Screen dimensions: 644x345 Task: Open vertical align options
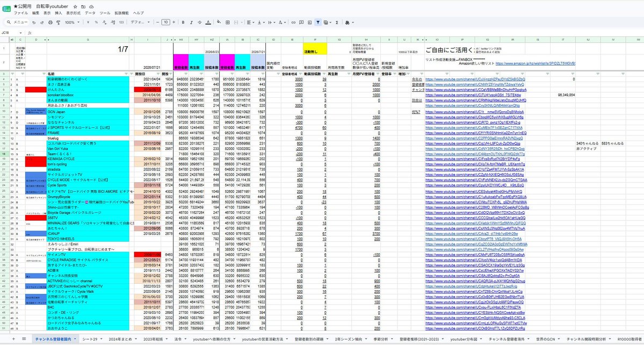261,22
